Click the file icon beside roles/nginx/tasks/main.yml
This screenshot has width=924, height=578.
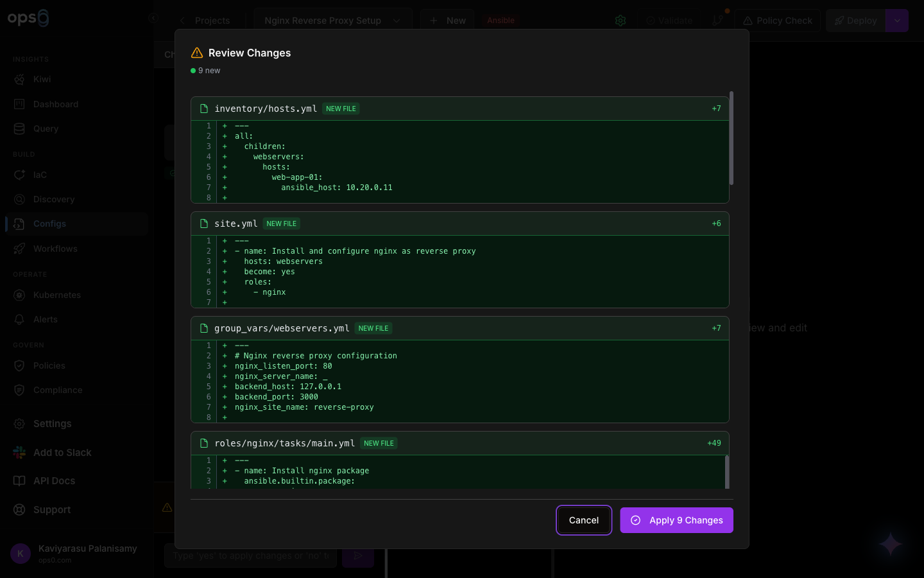pos(204,443)
